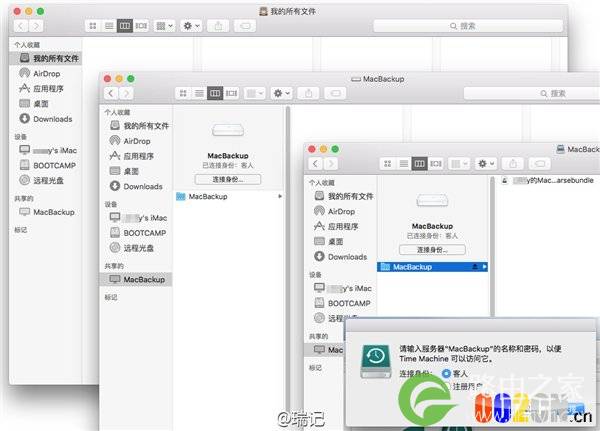The image size is (600, 431).
Task: Select shared MacBackup in 我的所有文件 window sidebar
Action: click(x=47, y=212)
